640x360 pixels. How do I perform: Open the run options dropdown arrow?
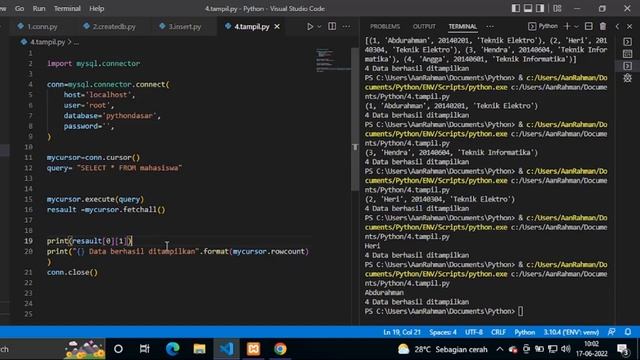pos(319,27)
